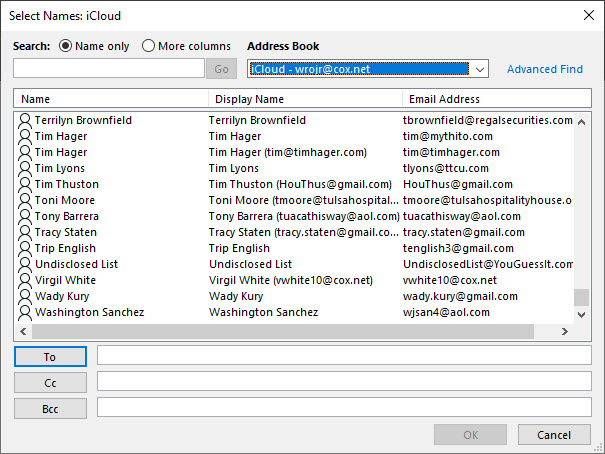Select the Tim Thuston name entry
Screen dimensions: 605x454
tap(66, 184)
